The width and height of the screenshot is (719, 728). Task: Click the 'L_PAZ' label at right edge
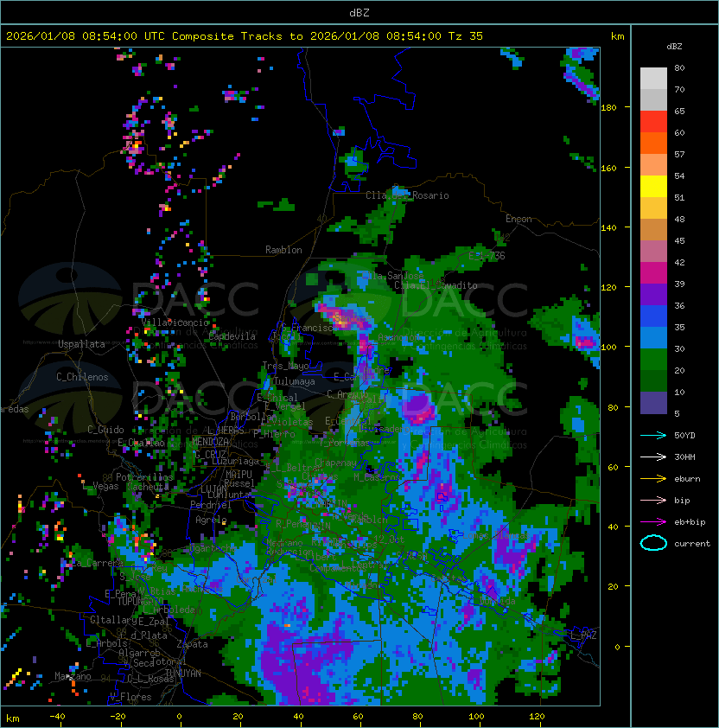click(x=583, y=635)
